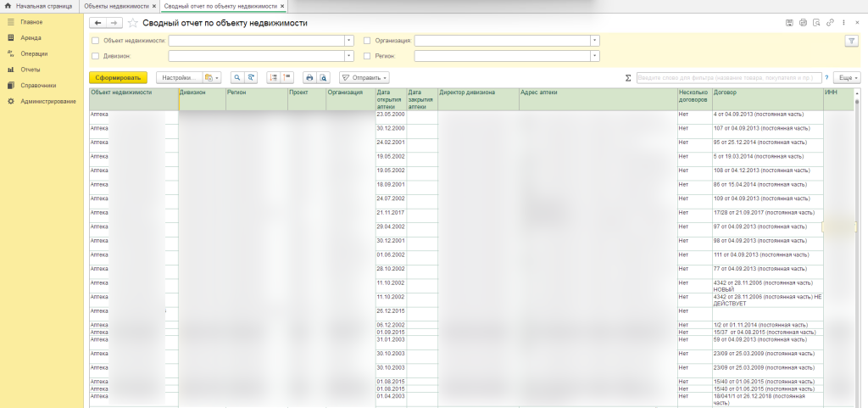
Task: Open print preview in report toolbar
Action: click(x=323, y=77)
